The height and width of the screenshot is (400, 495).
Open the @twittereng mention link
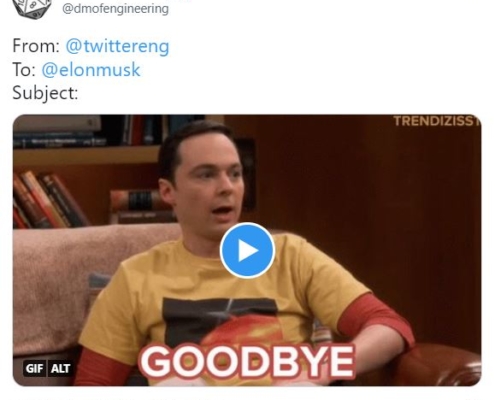[x=117, y=46]
